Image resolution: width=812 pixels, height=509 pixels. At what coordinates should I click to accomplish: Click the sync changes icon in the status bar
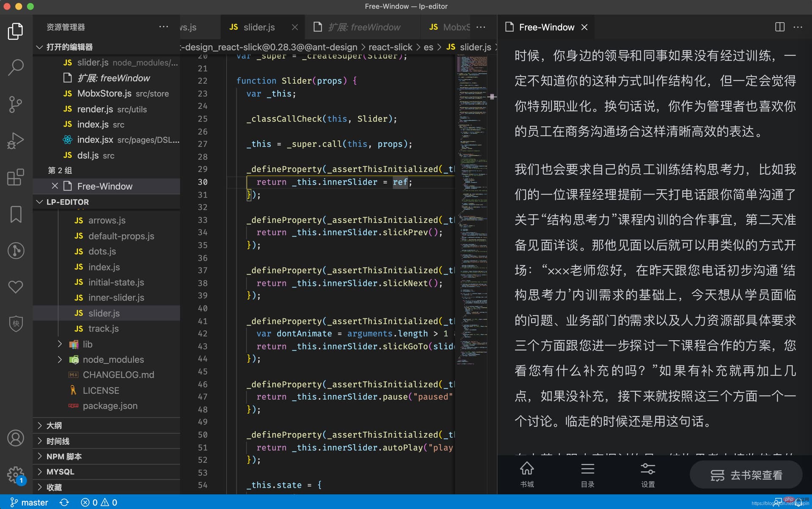(x=64, y=502)
